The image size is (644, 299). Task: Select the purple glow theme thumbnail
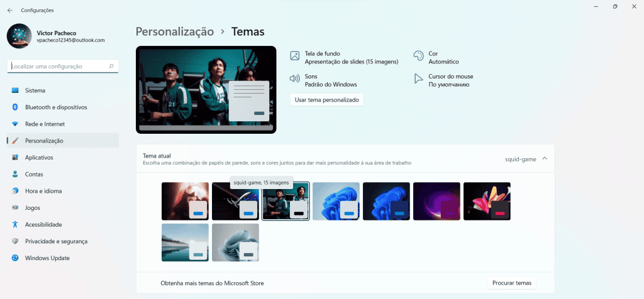click(x=436, y=201)
